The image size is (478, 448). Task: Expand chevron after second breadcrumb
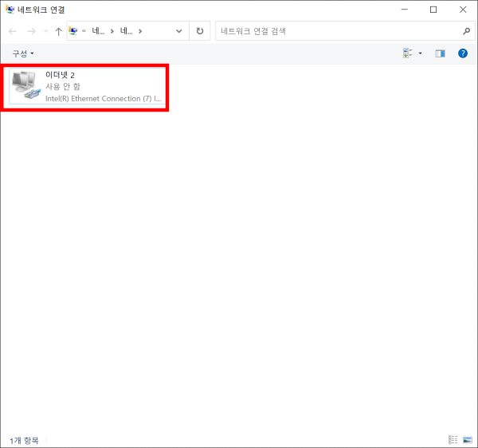coord(140,31)
